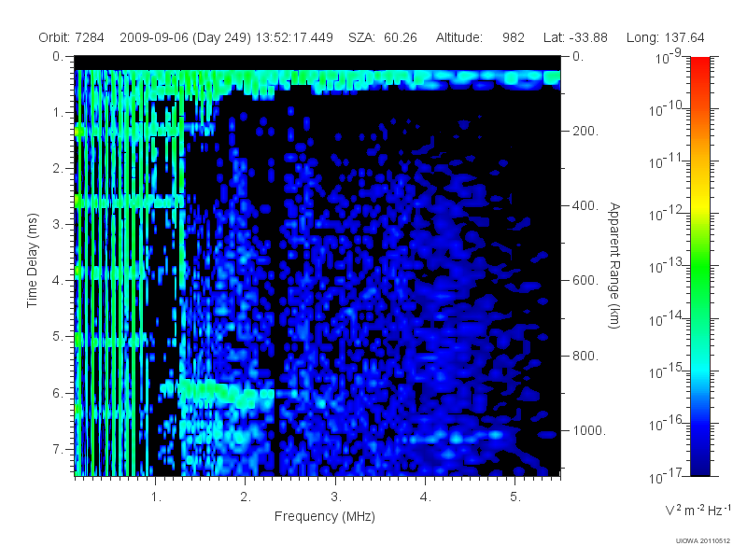The height and width of the screenshot is (560, 747).
Task: Click the apparent range tick '200.'
Action: click(x=585, y=131)
